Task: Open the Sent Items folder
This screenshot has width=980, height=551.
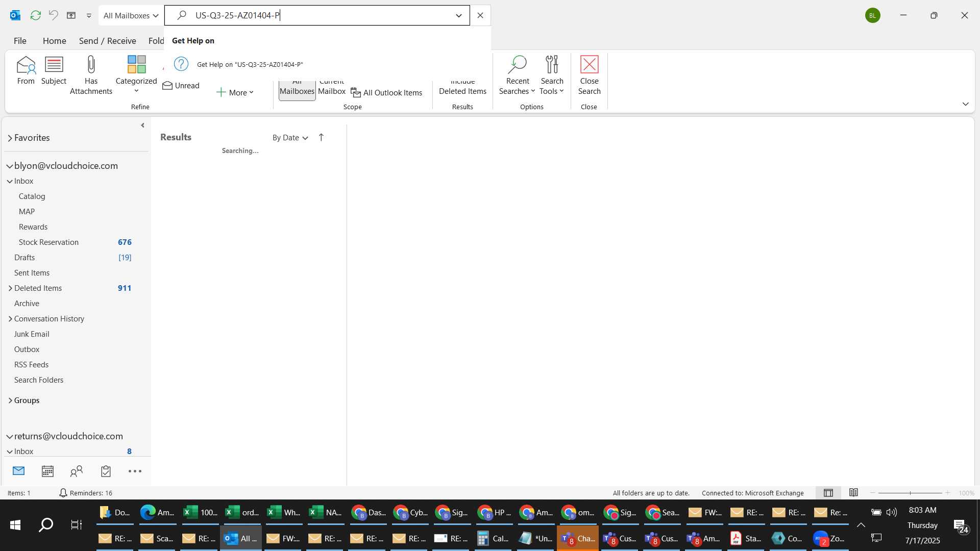Action: click(32, 273)
